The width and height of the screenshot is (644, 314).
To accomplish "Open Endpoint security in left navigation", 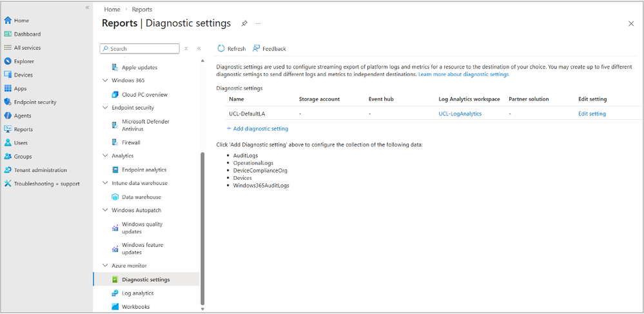I will (x=35, y=102).
